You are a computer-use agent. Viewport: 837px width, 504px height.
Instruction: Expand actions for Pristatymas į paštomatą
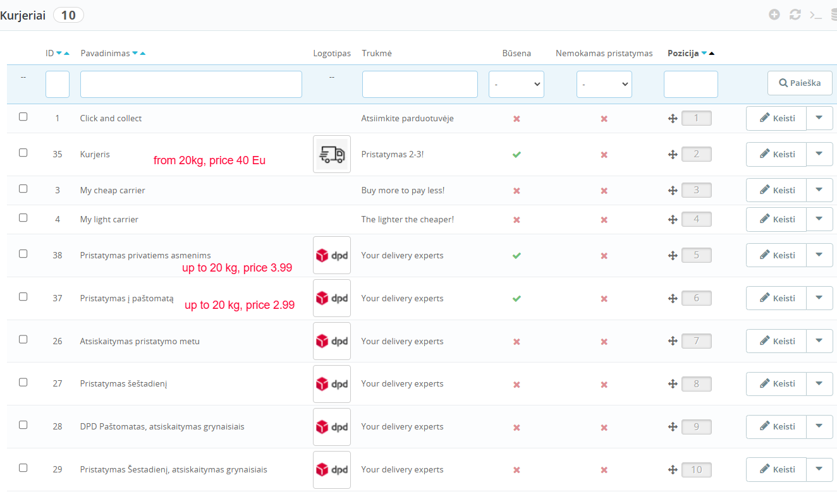(x=820, y=298)
